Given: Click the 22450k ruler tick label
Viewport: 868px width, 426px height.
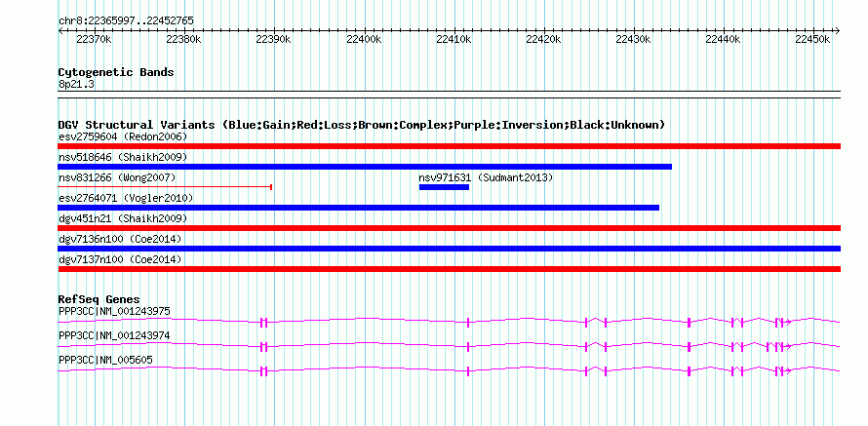Looking at the screenshot, I should (x=812, y=39).
